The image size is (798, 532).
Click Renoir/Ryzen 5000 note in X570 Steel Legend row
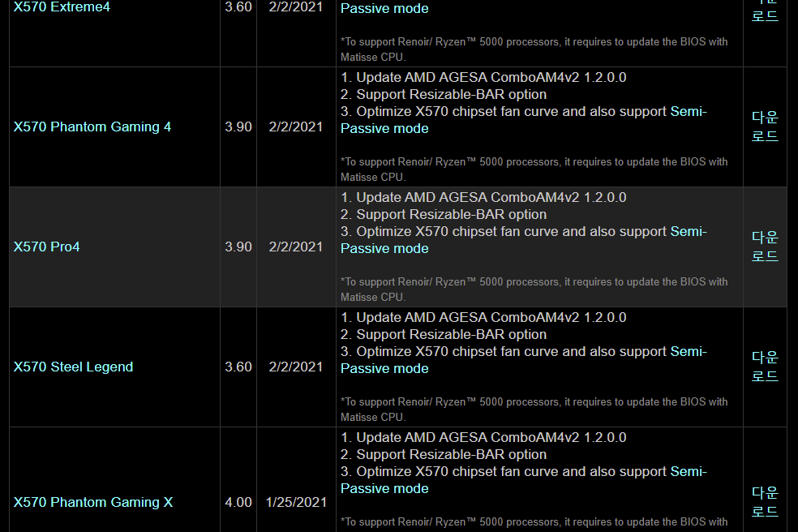pos(534,410)
